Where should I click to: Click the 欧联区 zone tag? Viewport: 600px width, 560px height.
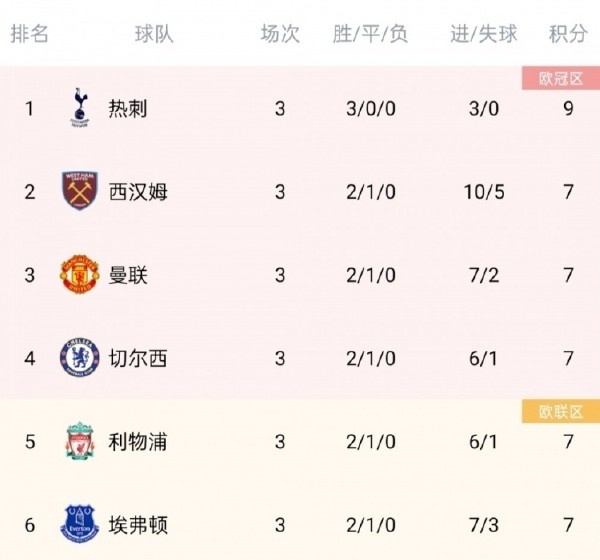pyautogui.click(x=561, y=411)
